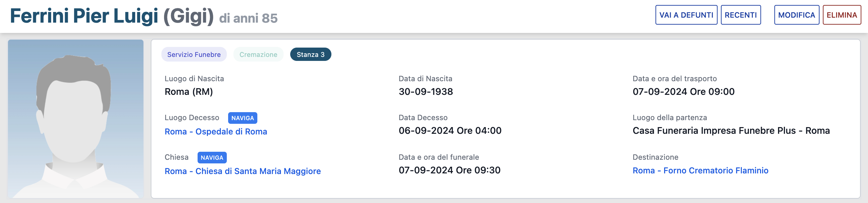The height and width of the screenshot is (203, 868).
Task: Click the VAI A DEFUNTI button
Action: pos(686,15)
